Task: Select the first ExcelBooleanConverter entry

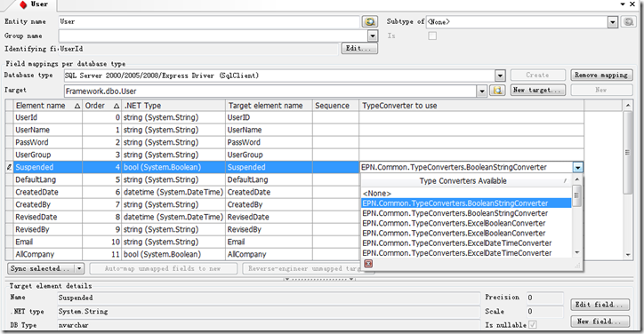Action: pos(466,223)
